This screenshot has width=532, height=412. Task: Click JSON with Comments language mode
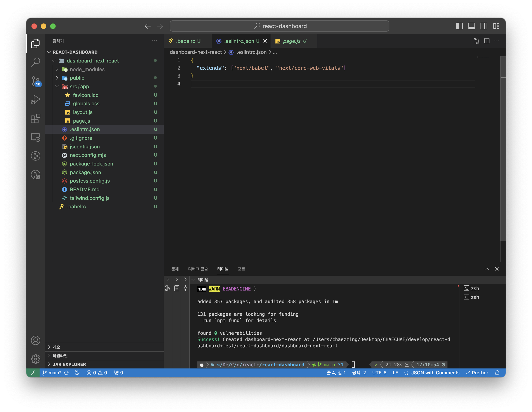click(435, 372)
